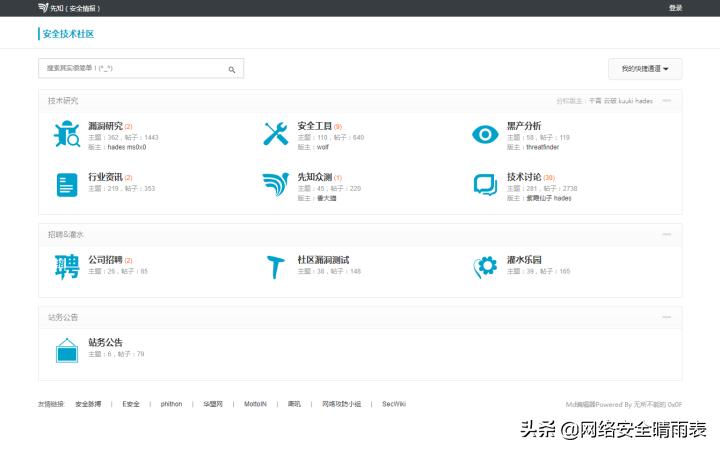Click the 聘 icon for 公司招聘
Image resolution: width=720 pixels, height=452 pixels.
tap(67, 267)
